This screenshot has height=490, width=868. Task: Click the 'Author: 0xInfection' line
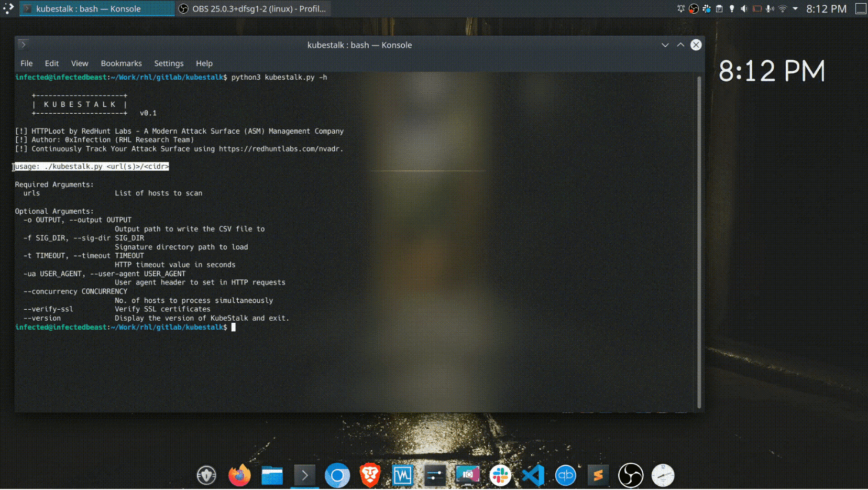point(104,140)
